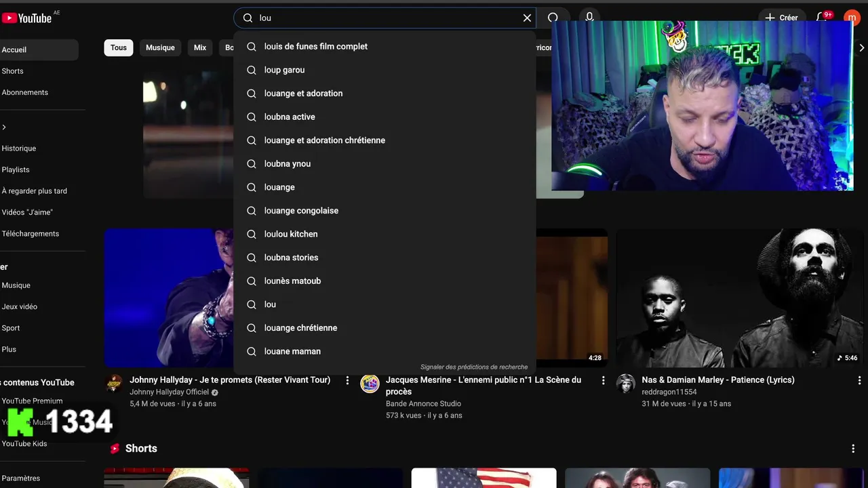Click reddragon11554 channel avatar
This screenshot has width=868, height=488.
[x=625, y=384]
